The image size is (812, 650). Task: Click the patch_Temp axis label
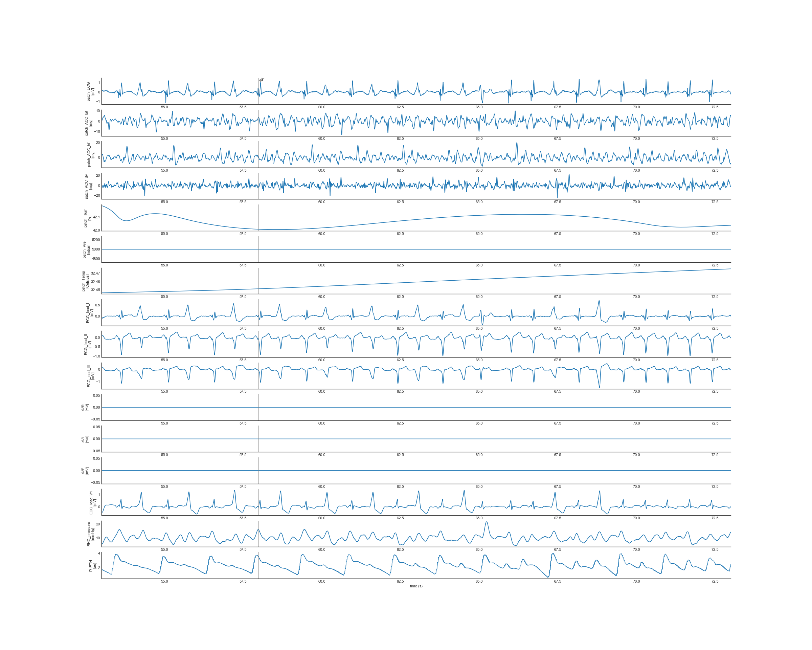pos(86,281)
